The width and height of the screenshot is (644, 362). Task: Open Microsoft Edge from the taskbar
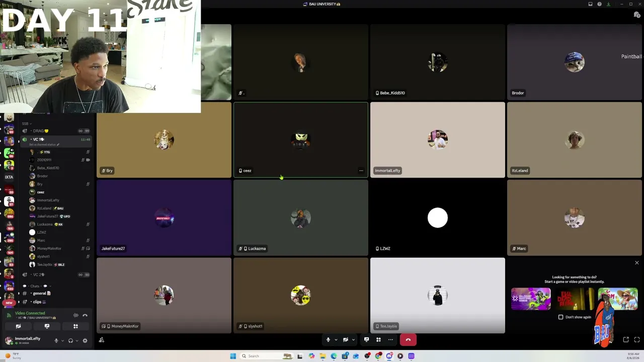pos(334,356)
